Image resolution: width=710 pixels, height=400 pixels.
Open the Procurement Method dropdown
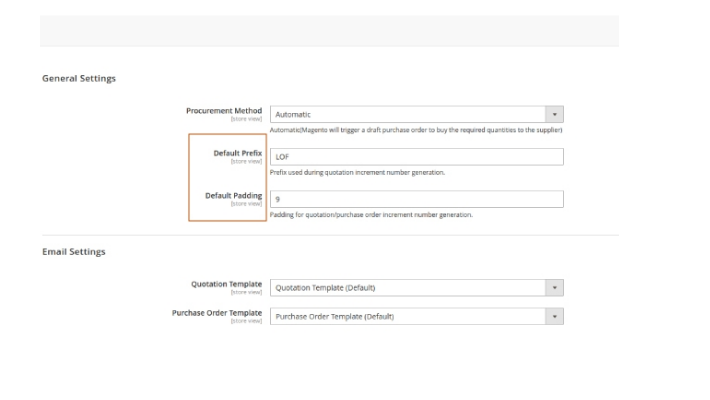coord(408,115)
